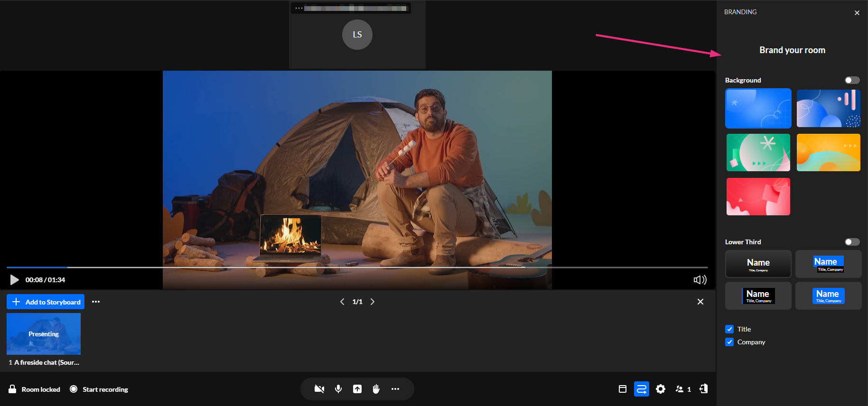Open more options in the center call toolbar

click(395, 389)
